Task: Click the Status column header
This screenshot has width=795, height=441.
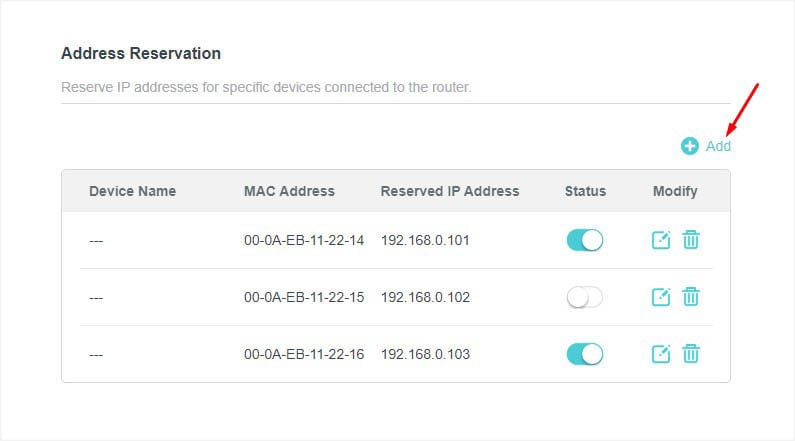Action: [585, 191]
